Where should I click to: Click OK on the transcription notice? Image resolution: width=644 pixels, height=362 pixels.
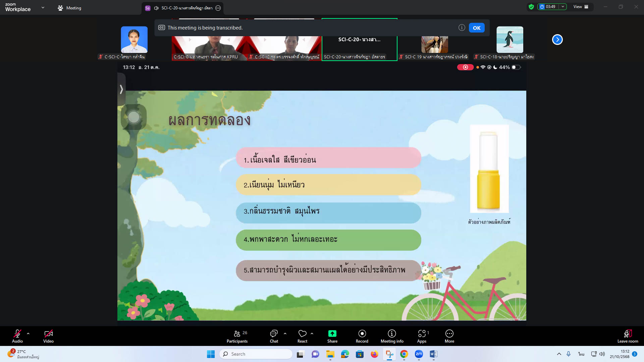tap(476, 28)
